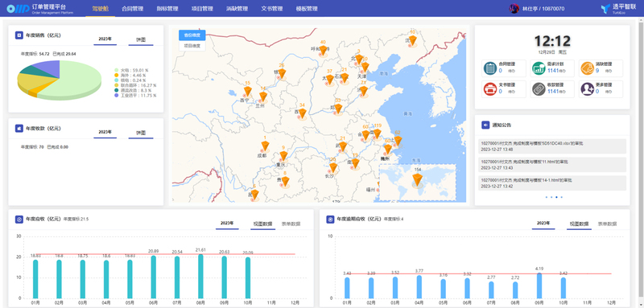Click the map marker labeled 26
Image resolution: width=644 pixels, height=308 pixels.
282,73
